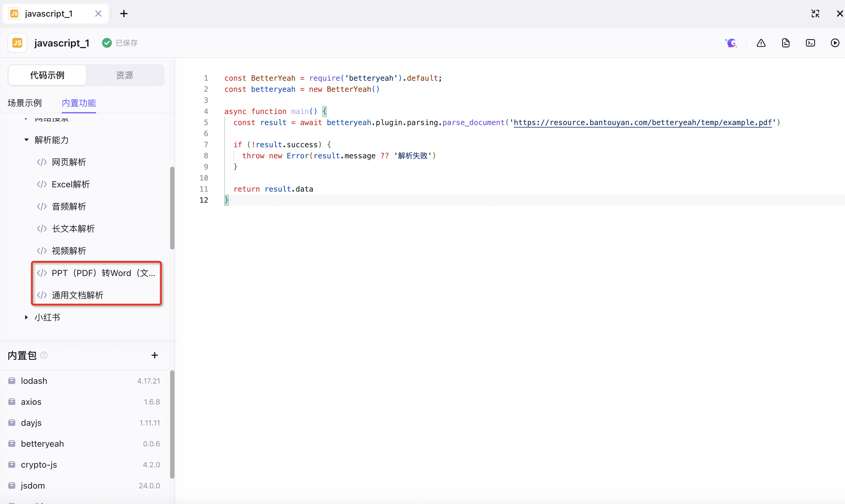
Task: Add a built-in package with plus button
Action: (x=154, y=355)
